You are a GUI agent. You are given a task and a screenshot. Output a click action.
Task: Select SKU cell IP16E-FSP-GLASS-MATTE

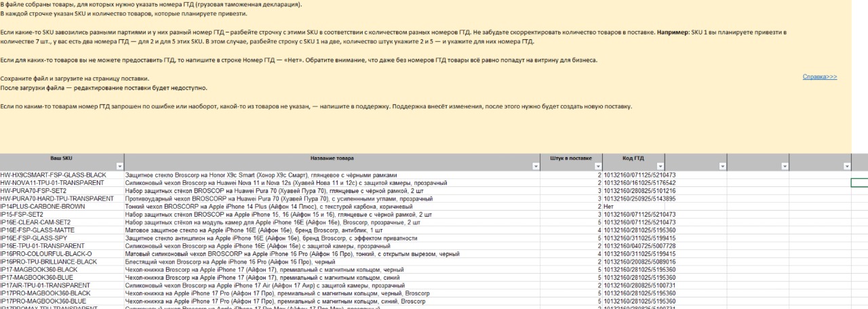pos(62,230)
